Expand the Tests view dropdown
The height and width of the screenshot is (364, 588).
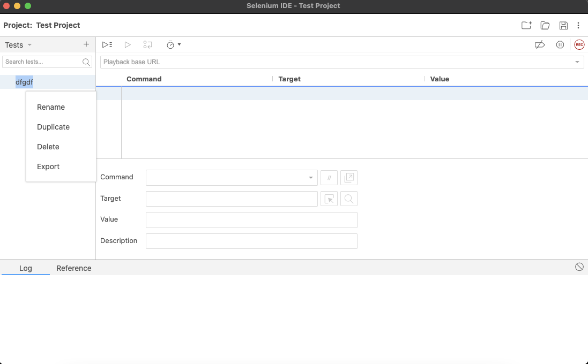pyautogui.click(x=29, y=45)
